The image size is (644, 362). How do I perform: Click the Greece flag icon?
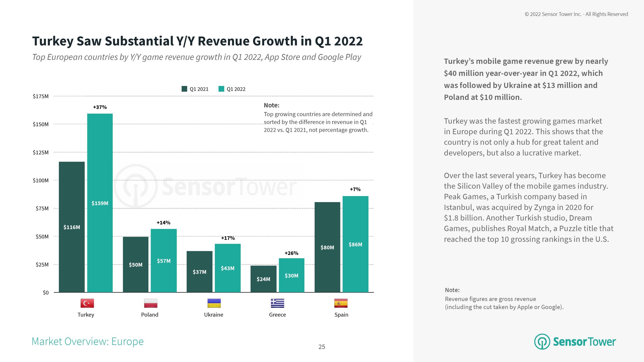point(277,303)
